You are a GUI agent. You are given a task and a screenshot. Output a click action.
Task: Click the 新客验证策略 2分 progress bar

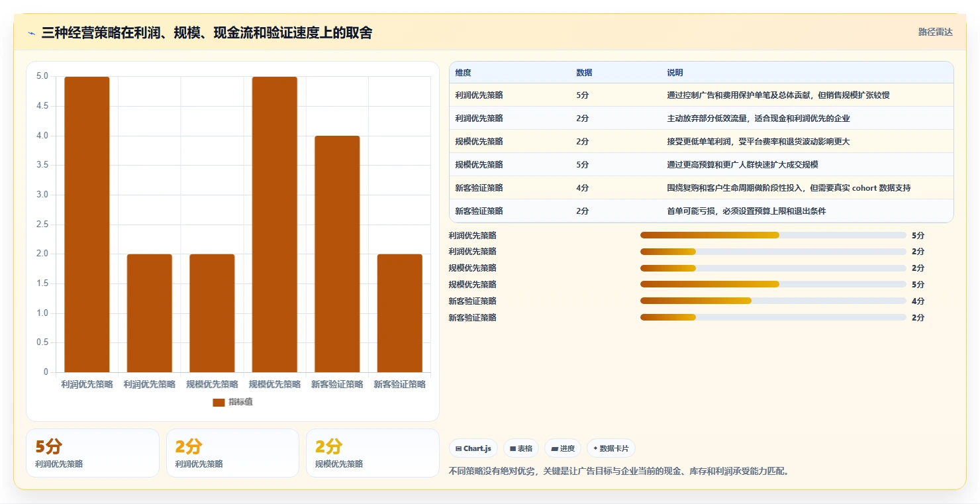click(x=773, y=317)
